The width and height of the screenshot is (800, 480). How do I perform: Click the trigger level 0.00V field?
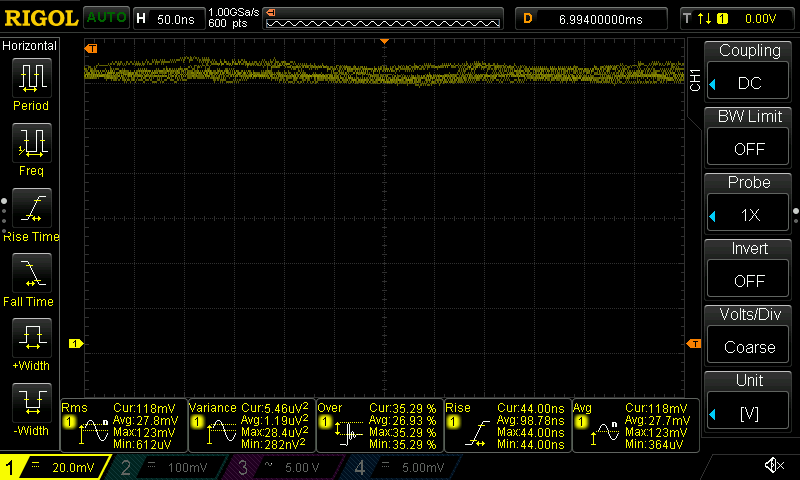(x=760, y=19)
